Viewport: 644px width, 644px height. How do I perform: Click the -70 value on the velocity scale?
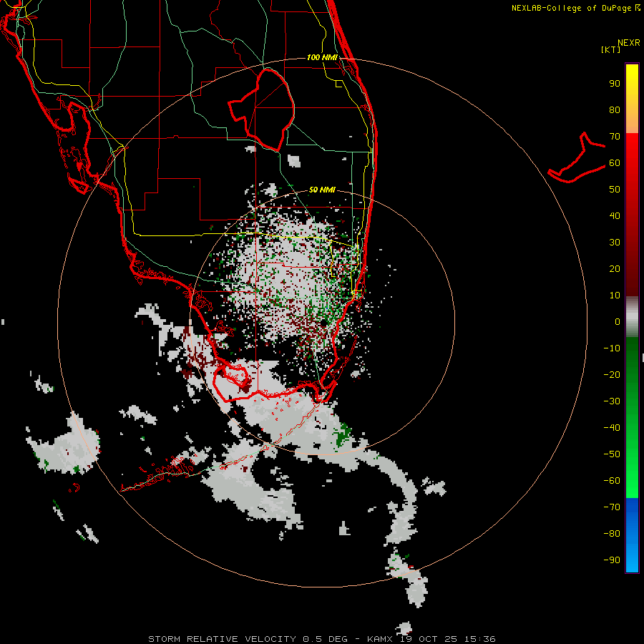pos(612,507)
